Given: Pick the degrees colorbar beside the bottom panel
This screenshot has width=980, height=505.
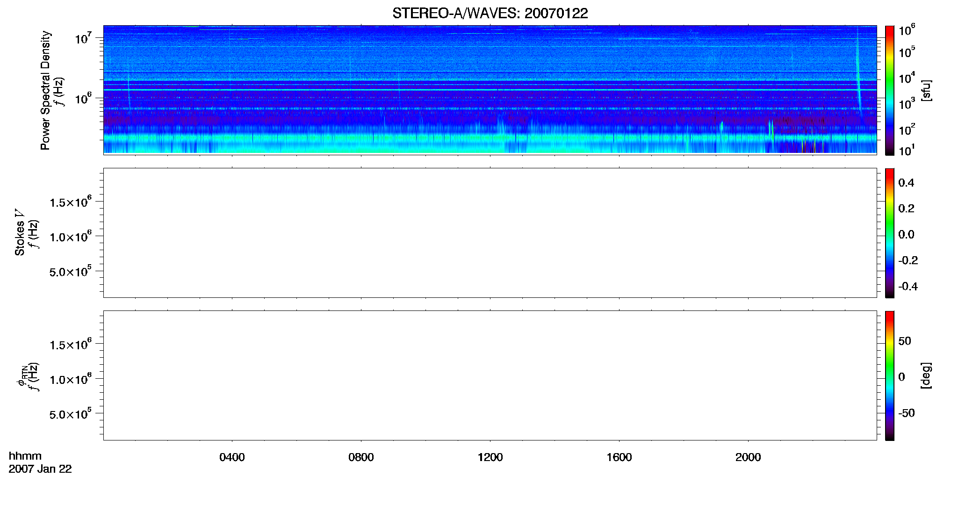Looking at the screenshot, I should coord(889,375).
